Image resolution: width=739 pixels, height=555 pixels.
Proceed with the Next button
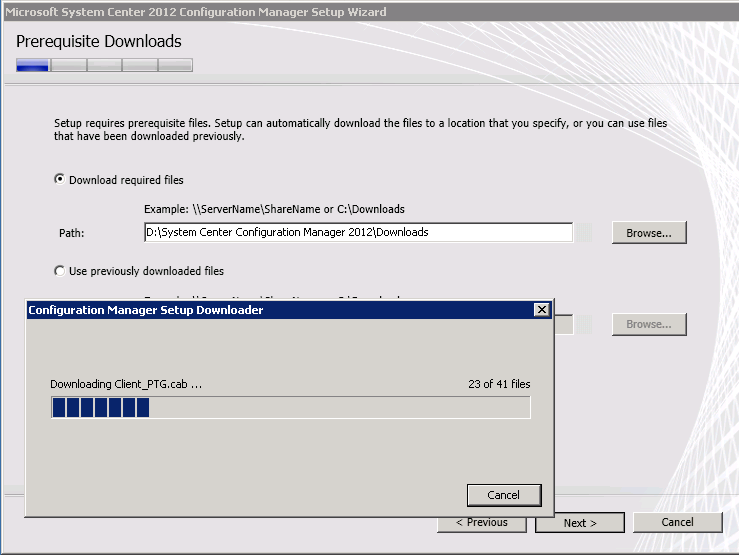pos(580,523)
